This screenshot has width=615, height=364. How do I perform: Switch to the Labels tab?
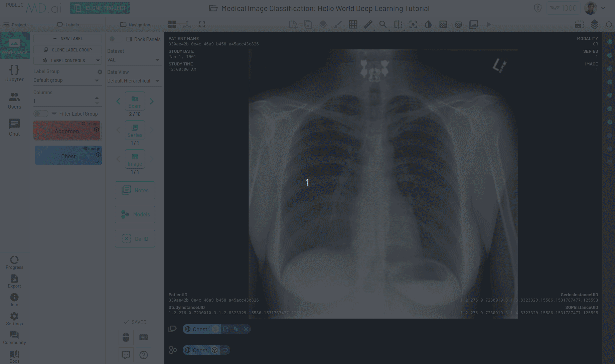click(x=68, y=25)
